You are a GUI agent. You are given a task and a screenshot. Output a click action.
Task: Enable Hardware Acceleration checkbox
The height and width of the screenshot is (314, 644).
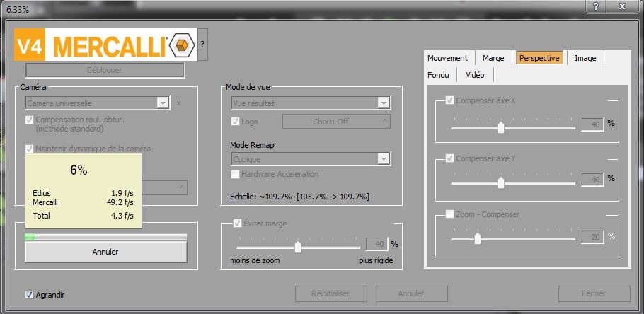(x=235, y=174)
